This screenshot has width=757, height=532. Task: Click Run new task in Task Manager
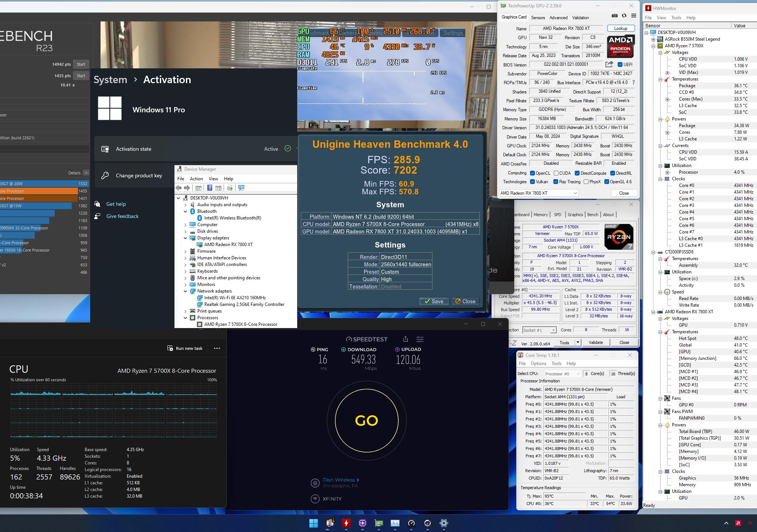(x=185, y=348)
